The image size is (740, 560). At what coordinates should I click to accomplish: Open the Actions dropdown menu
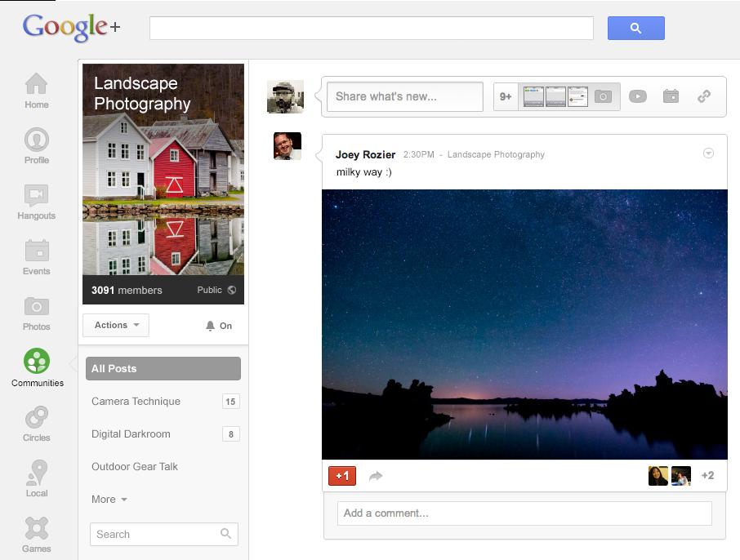tap(116, 325)
